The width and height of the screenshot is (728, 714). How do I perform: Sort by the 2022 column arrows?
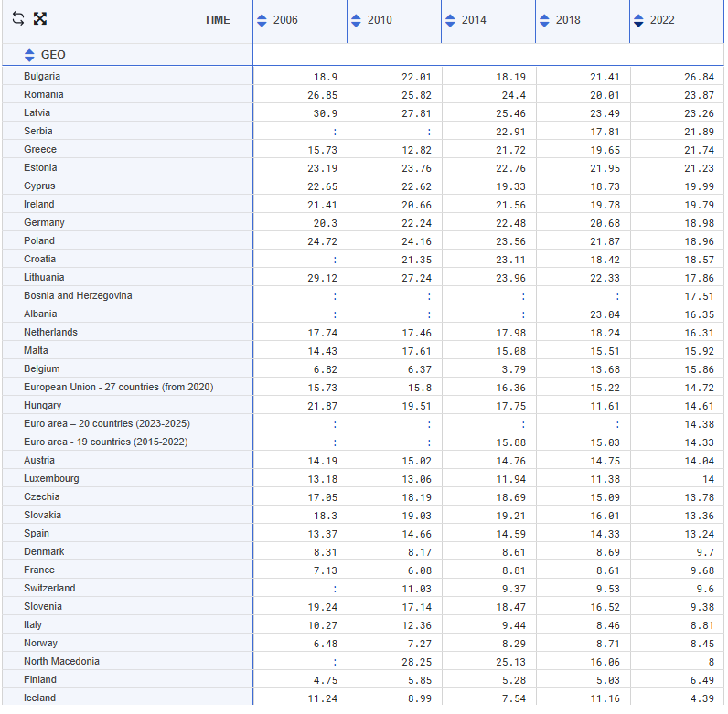point(639,20)
